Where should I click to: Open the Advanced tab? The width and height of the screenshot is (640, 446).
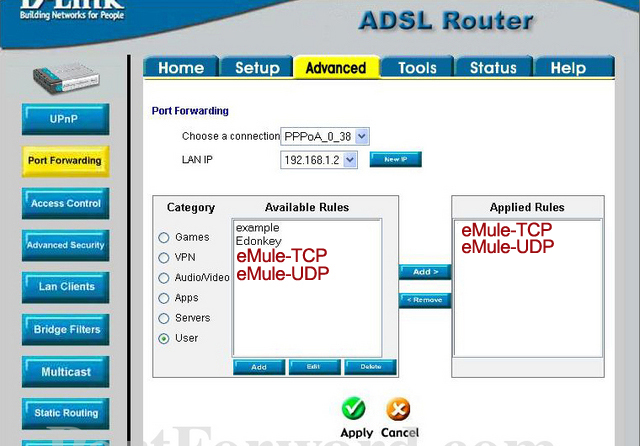(336, 67)
